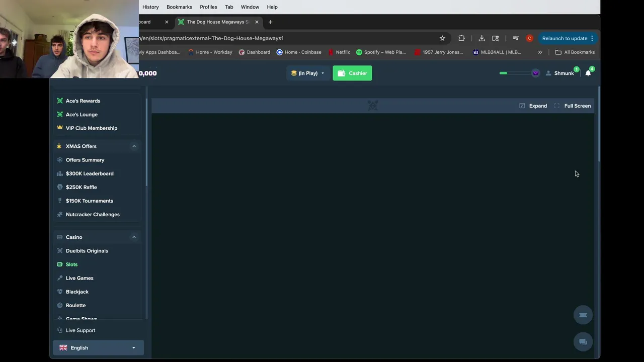Viewport: 644px width, 362px height.
Task: Open the Shmunk profile menu
Action: [560, 73]
